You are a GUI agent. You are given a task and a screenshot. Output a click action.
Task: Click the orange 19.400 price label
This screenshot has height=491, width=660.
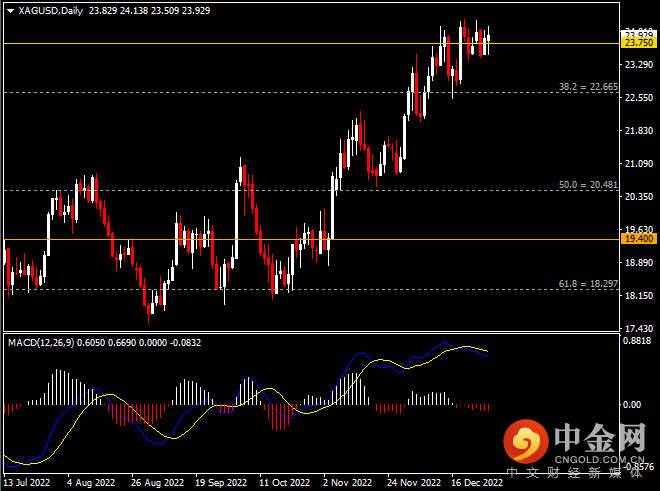[638, 239]
